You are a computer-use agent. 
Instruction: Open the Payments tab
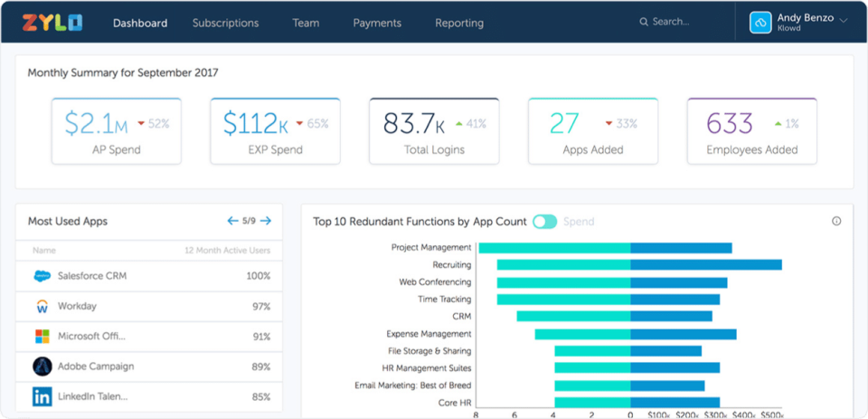[377, 24]
